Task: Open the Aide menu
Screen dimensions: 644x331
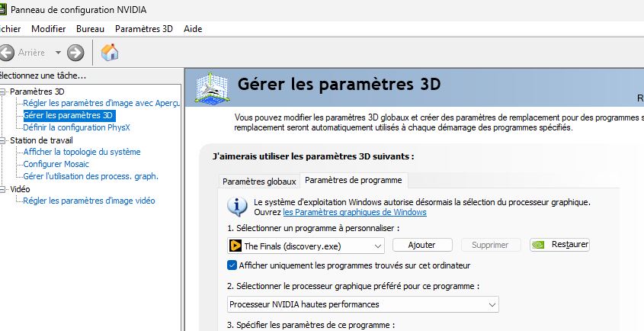Action: [x=193, y=29]
